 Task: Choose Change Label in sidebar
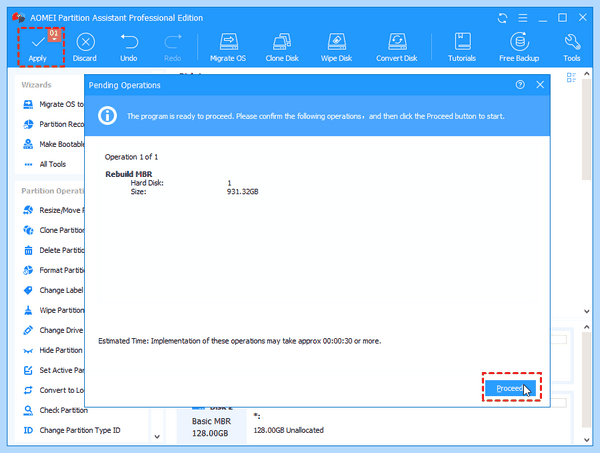pos(53,290)
